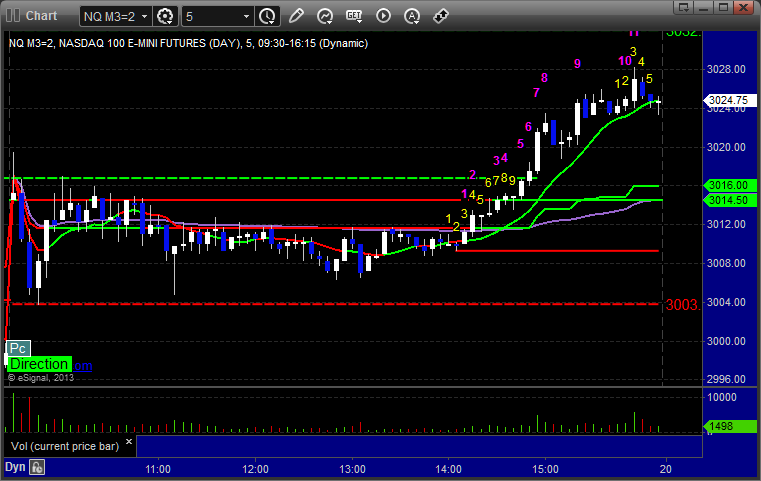This screenshot has height=481, width=761.
Task: Click the 20 date label on time axis
Action: (x=666, y=469)
